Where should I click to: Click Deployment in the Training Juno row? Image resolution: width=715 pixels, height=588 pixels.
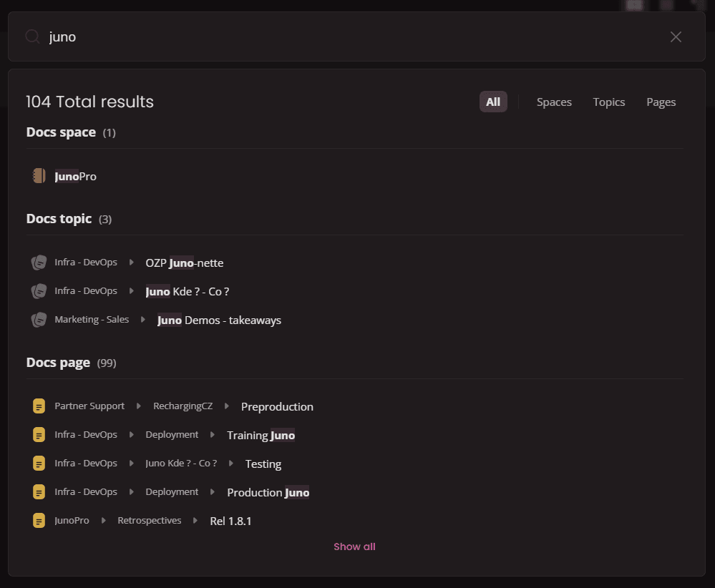172,434
